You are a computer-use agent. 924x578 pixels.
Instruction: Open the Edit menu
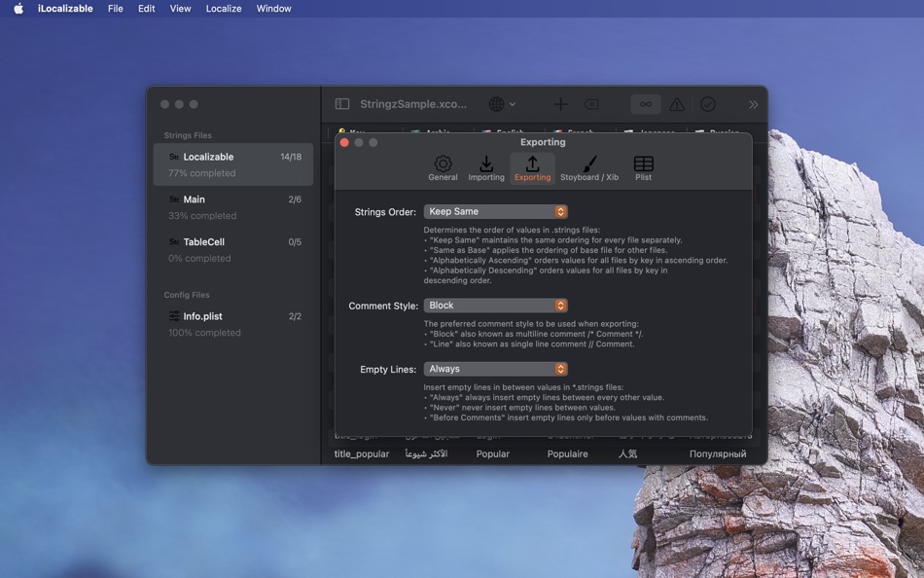tap(146, 8)
